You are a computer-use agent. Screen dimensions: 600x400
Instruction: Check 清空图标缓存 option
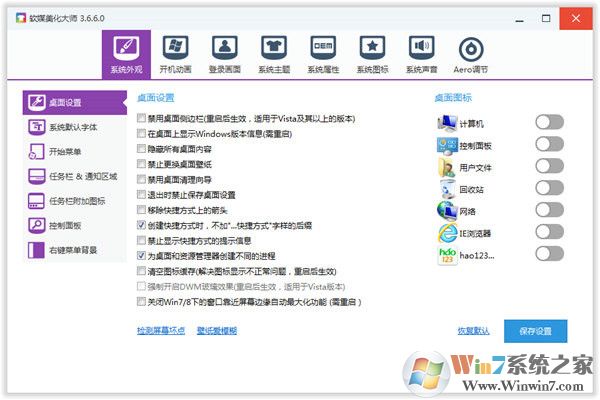pyautogui.click(x=141, y=271)
